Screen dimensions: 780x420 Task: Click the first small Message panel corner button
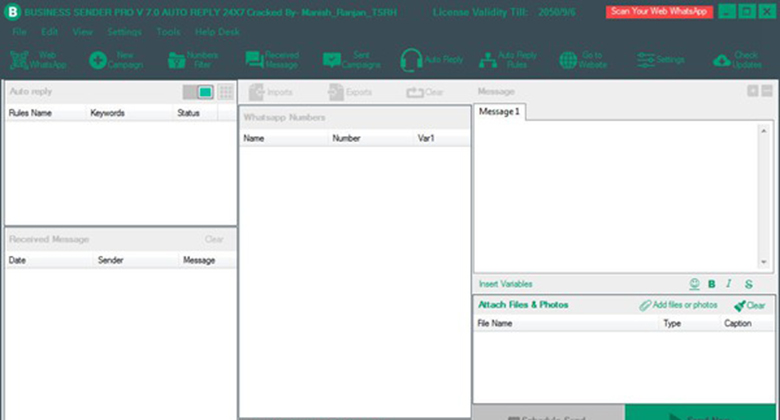(x=753, y=91)
